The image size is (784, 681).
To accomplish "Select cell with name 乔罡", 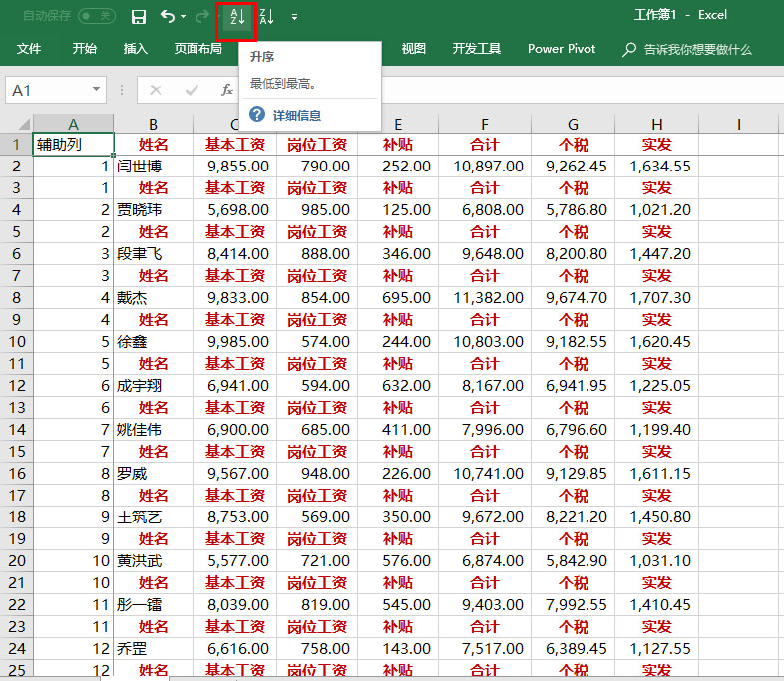I will 153,649.
